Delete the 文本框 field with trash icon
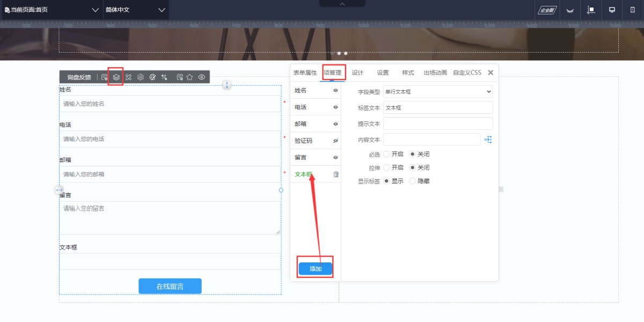The height and width of the screenshot is (322, 644). [336, 174]
